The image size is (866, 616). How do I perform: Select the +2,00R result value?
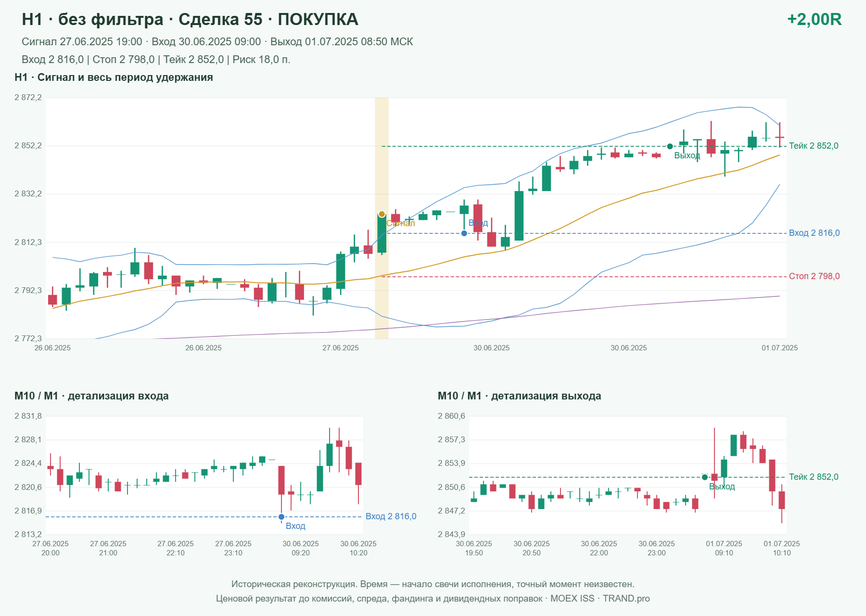point(814,19)
